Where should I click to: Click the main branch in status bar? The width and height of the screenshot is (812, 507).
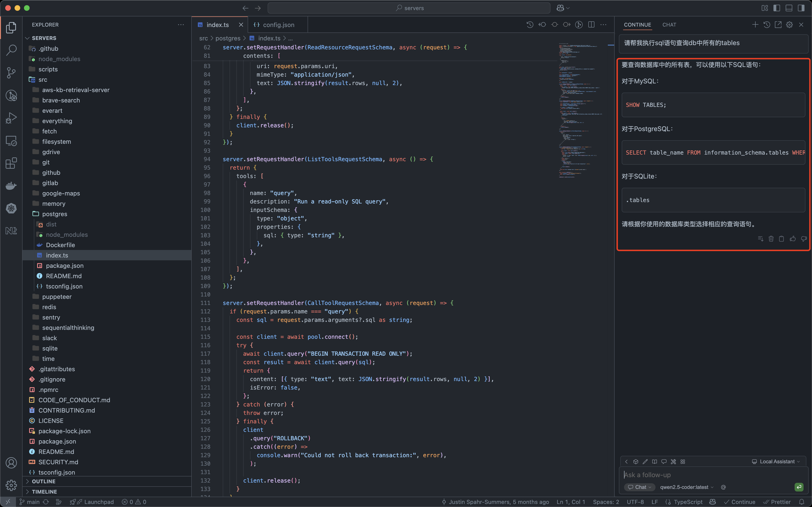(x=30, y=502)
